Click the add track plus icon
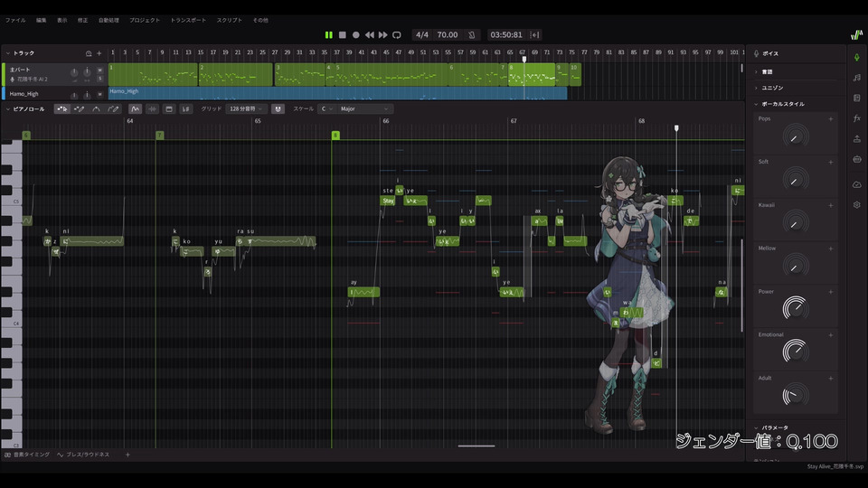Screen dimensions: 868x488 (99, 53)
